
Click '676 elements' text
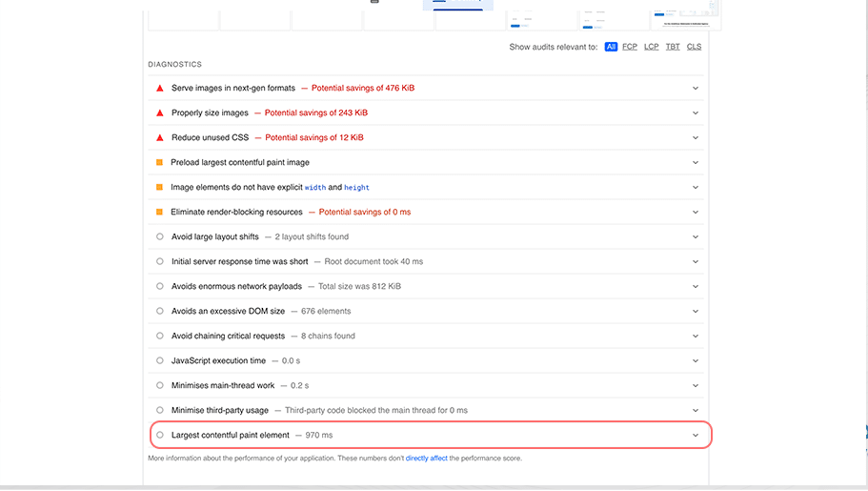click(x=326, y=311)
